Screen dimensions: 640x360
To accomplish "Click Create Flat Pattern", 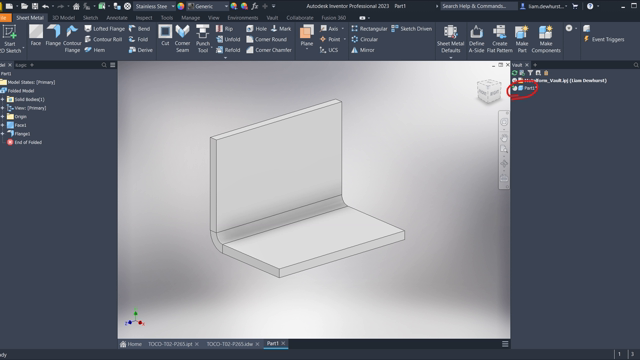I will [500, 39].
